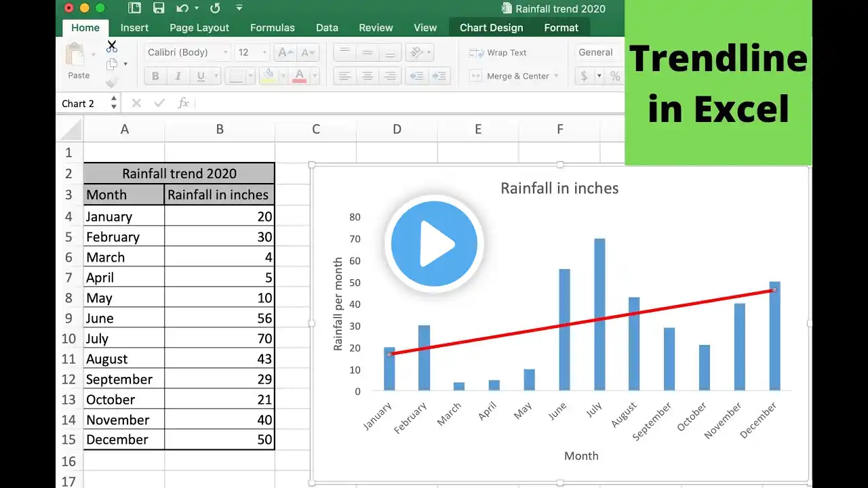Open the Calibri (Body) font dropdown
This screenshot has width=868, height=488.
pyautogui.click(x=187, y=52)
